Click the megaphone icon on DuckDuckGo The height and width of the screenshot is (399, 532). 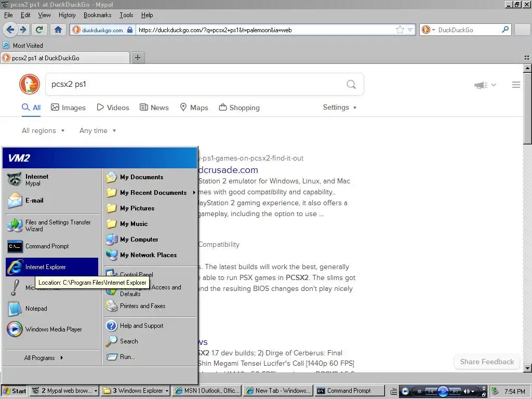click(481, 85)
